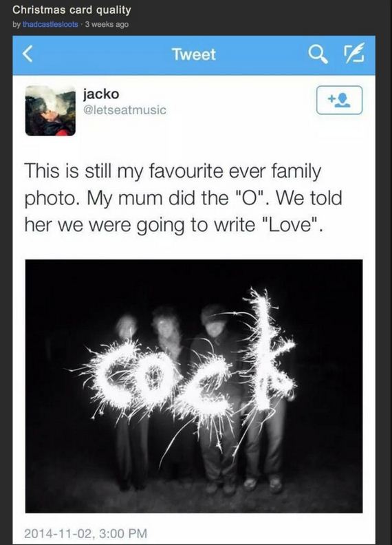Select the tweet text about favourite family photo
Image resolution: width=392 pixels, height=545 pixels.
(183, 198)
